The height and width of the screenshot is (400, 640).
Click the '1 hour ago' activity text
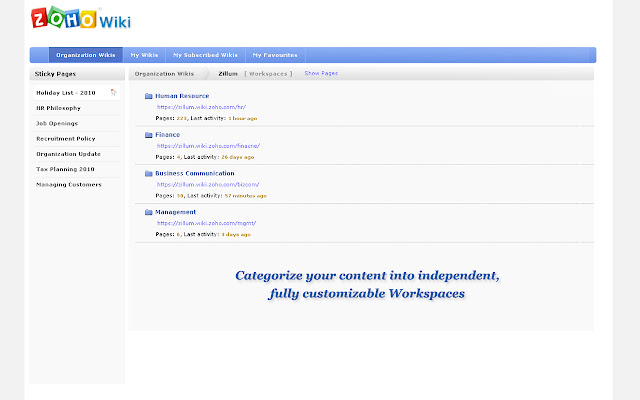[243, 118]
